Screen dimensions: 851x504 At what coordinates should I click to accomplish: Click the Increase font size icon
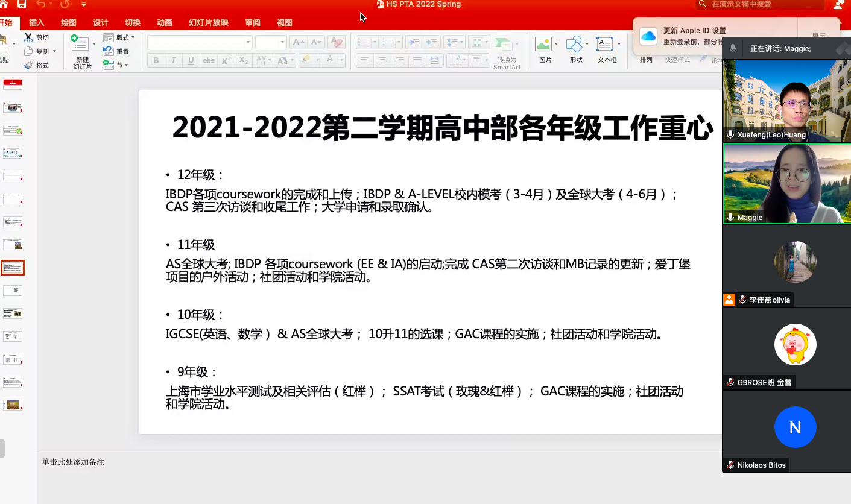(298, 42)
